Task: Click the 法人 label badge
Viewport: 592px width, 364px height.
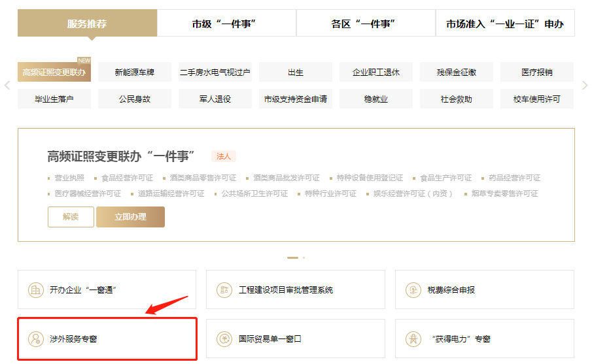Action: (x=224, y=156)
